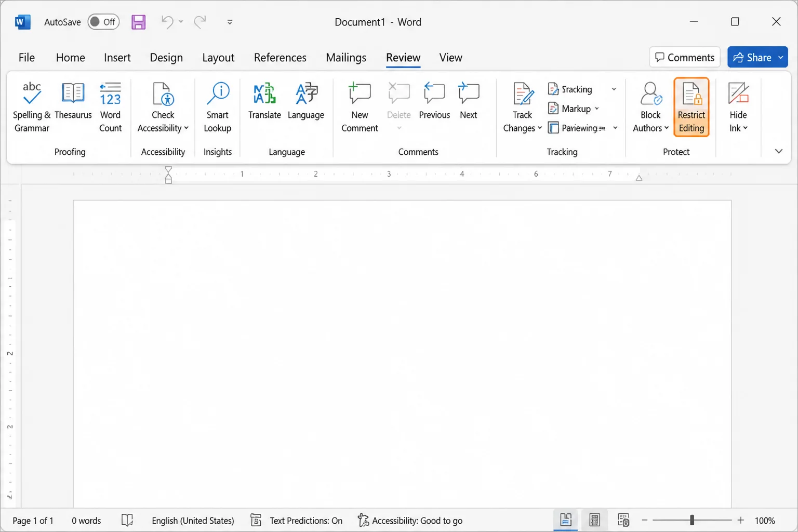Click the Word app logo
Viewport: 798px width, 532px height.
point(22,22)
